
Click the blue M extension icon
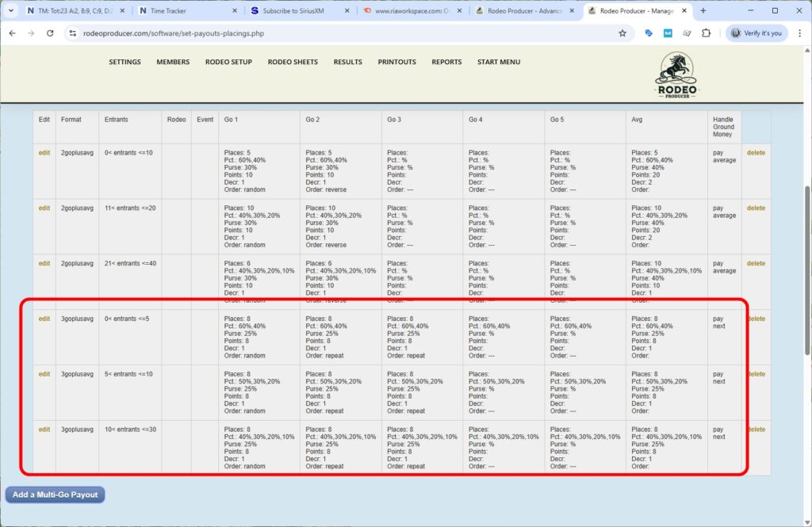[x=666, y=34]
